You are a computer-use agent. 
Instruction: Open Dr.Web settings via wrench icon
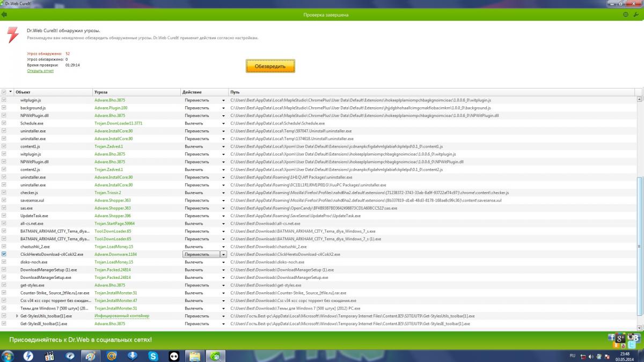pos(636,14)
